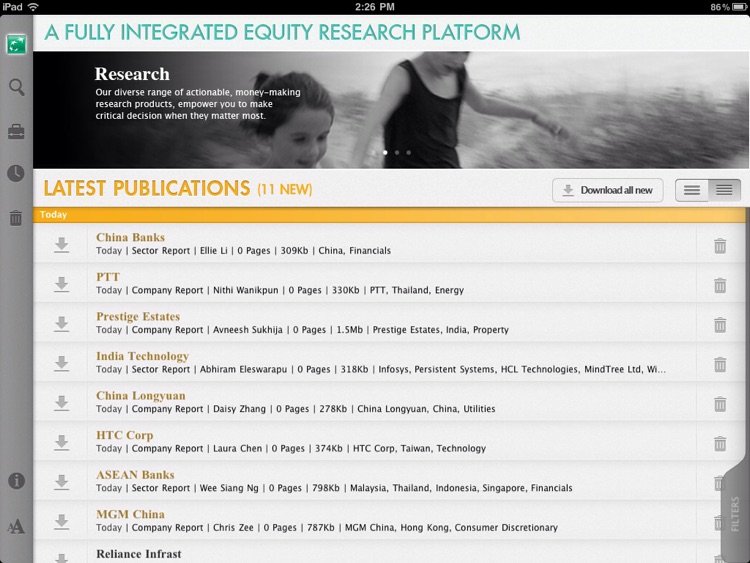Download the HTC Corp report

click(61, 443)
